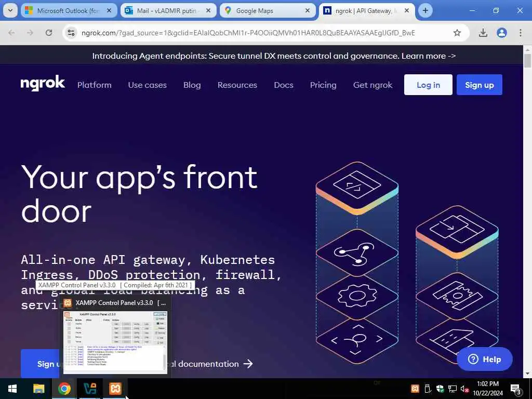This screenshot has width=532, height=399.
Task: Go to the Blog page
Action: point(192,85)
